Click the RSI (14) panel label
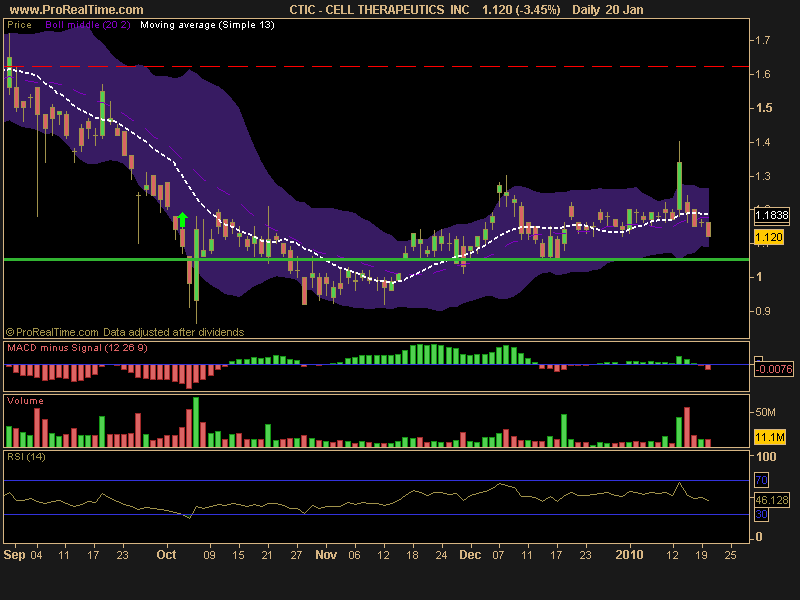This screenshot has height=600, width=800. coord(26,457)
